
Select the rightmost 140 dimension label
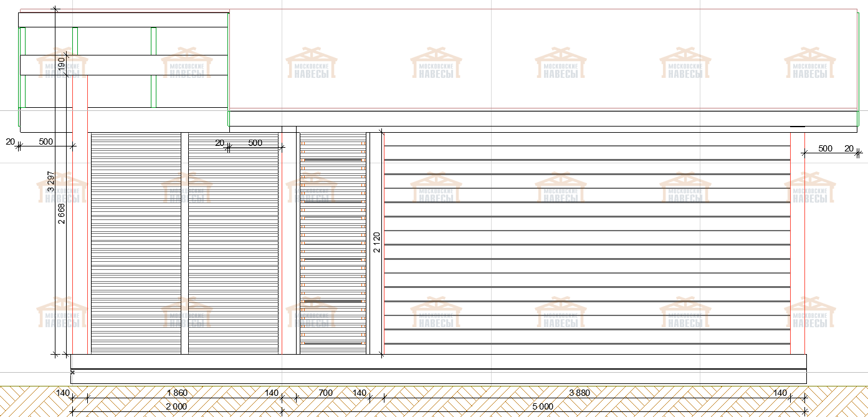(x=780, y=393)
